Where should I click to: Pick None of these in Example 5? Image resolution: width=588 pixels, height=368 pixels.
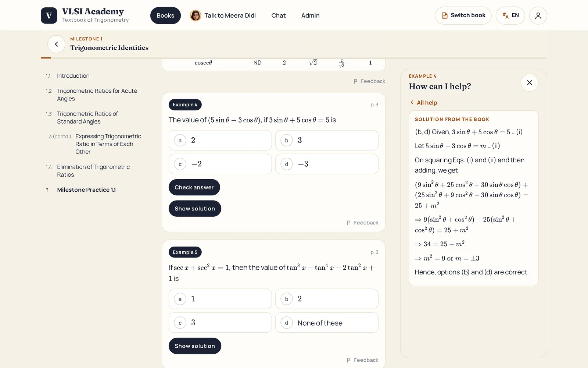tap(327, 323)
